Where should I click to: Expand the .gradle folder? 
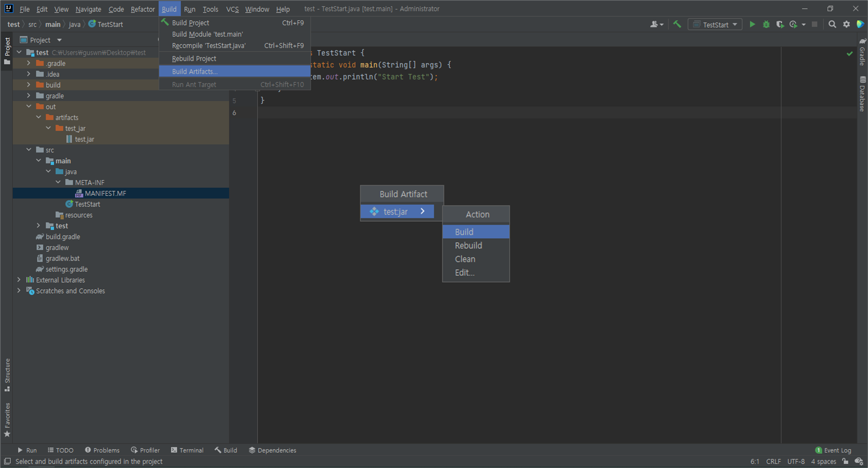point(29,63)
